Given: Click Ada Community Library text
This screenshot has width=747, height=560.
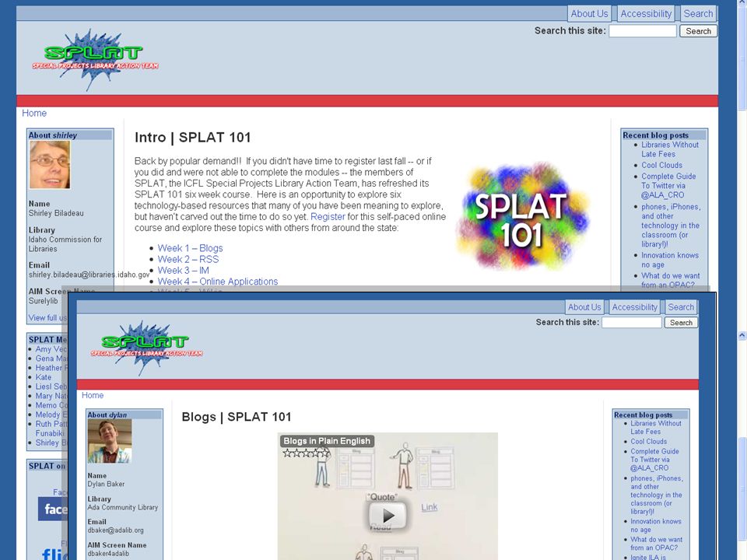Looking at the screenshot, I should (122, 508).
